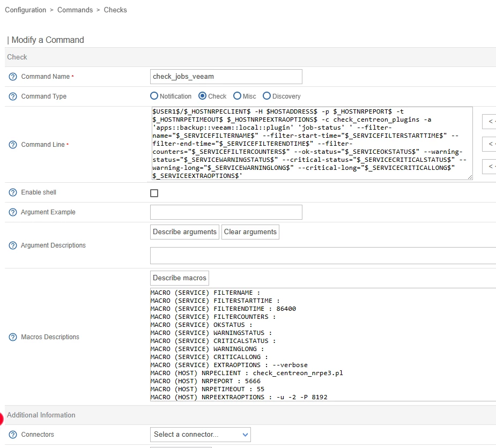Focus the Argument Example input field
The image size is (496, 448).
click(x=226, y=212)
